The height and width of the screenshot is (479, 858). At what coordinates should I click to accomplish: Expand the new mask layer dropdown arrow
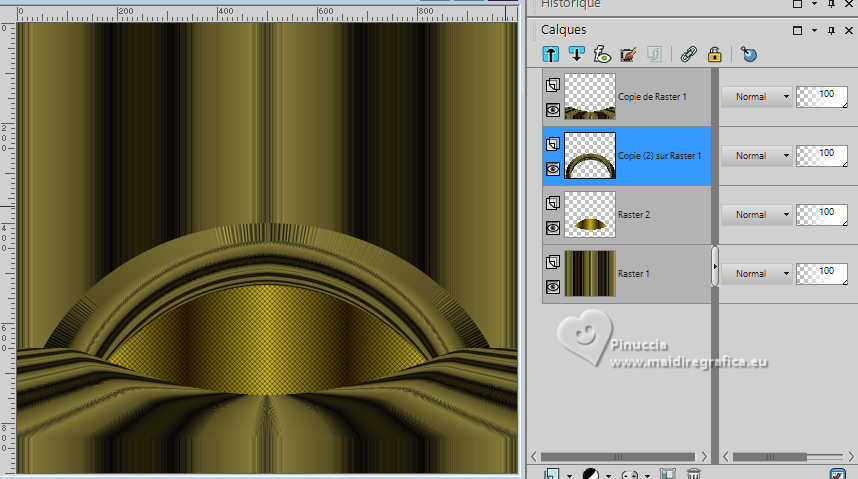[647, 475]
